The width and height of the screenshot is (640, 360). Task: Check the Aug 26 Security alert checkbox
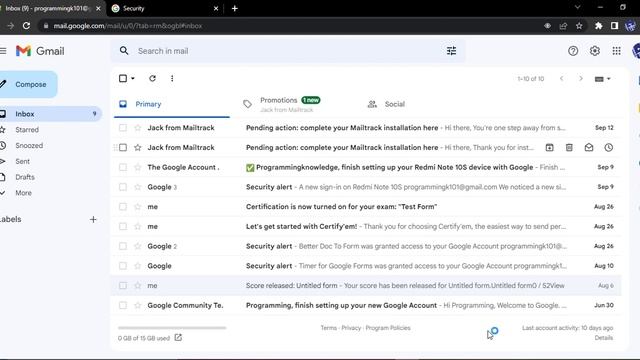123,246
